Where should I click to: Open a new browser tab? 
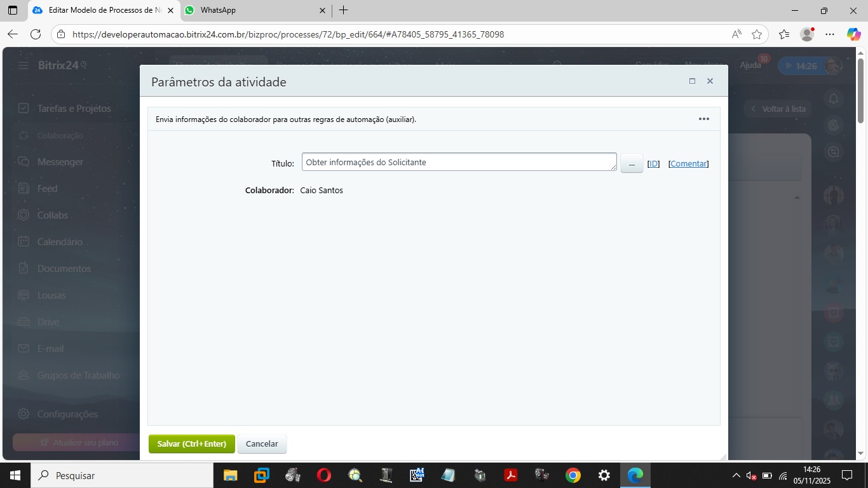(x=343, y=10)
